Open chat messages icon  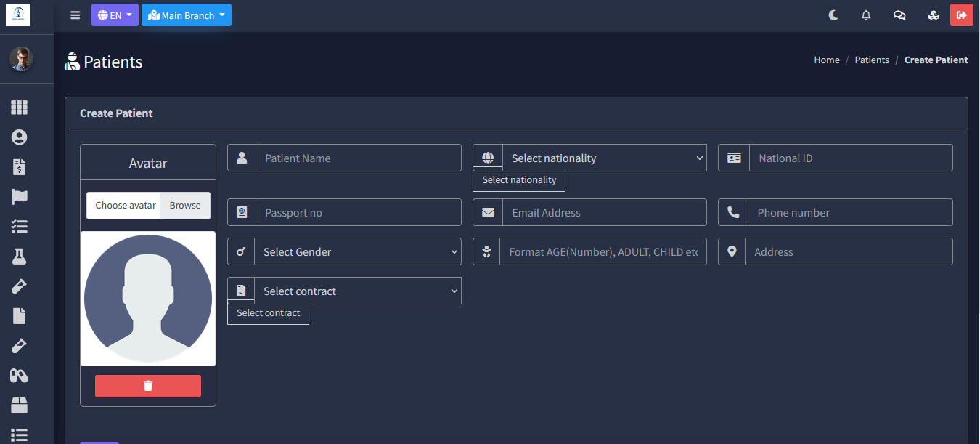(x=899, y=15)
